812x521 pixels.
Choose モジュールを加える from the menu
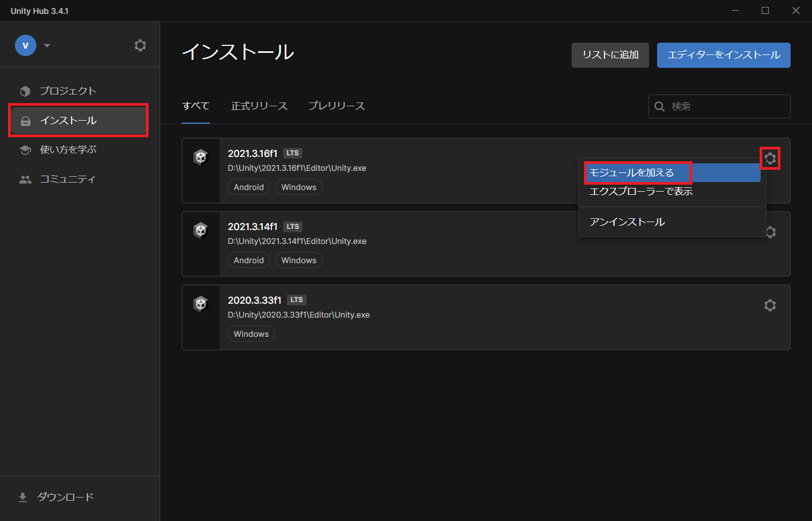pos(673,173)
